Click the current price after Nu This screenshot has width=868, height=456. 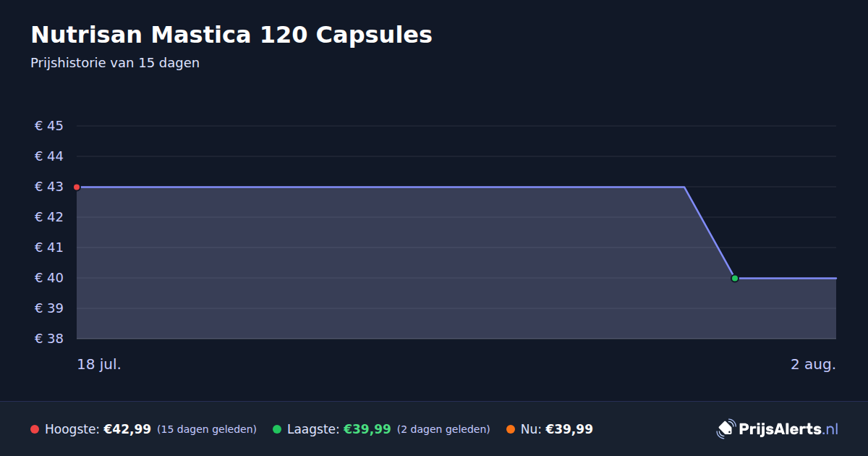(x=569, y=429)
